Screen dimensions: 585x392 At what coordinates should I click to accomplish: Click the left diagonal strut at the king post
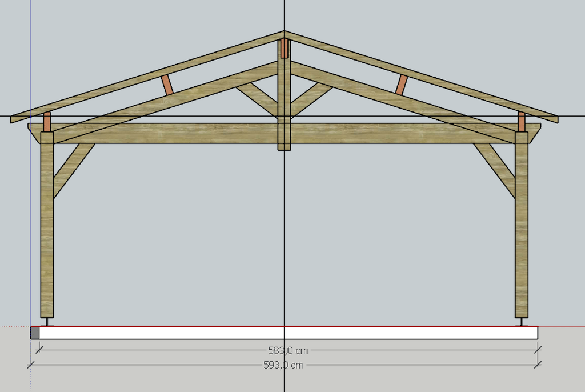pyautogui.click(x=257, y=99)
